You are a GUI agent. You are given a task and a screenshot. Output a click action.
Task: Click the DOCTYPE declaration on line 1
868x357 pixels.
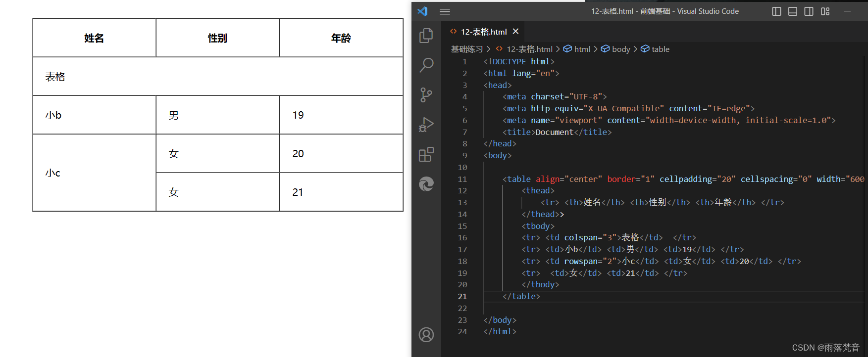[x=519, y=62]
